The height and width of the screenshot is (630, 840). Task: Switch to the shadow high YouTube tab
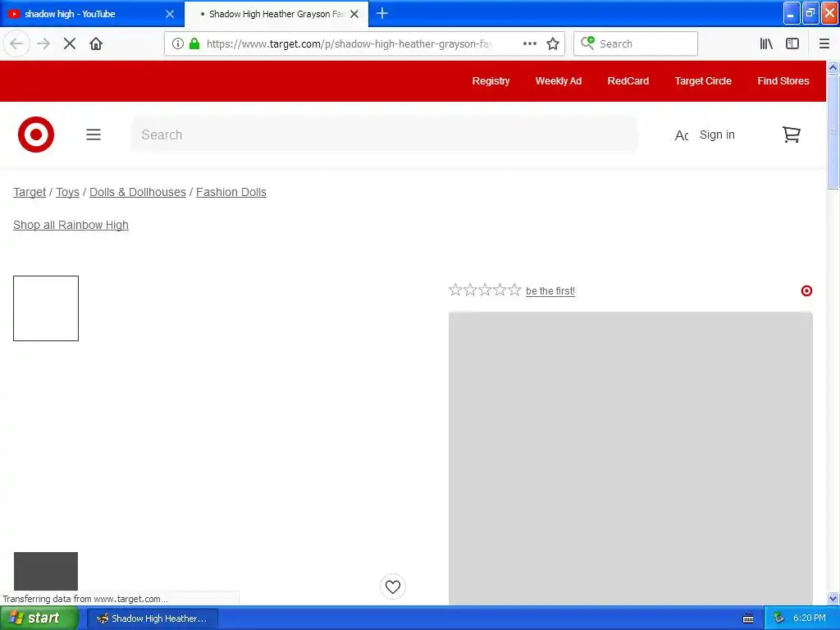tap(92, 14)
